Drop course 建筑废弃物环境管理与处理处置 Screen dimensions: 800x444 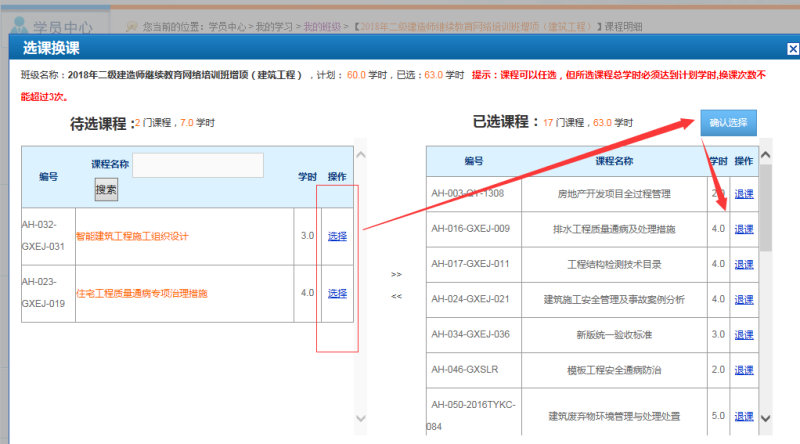pyautogui.click(x=744, y=415)
